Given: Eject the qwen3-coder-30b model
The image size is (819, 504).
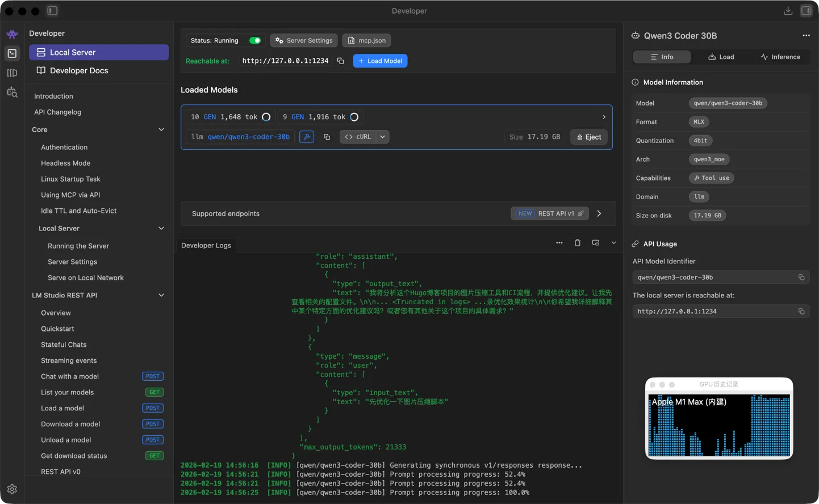Looking at the screenshot, I should (x=588, y=137).
